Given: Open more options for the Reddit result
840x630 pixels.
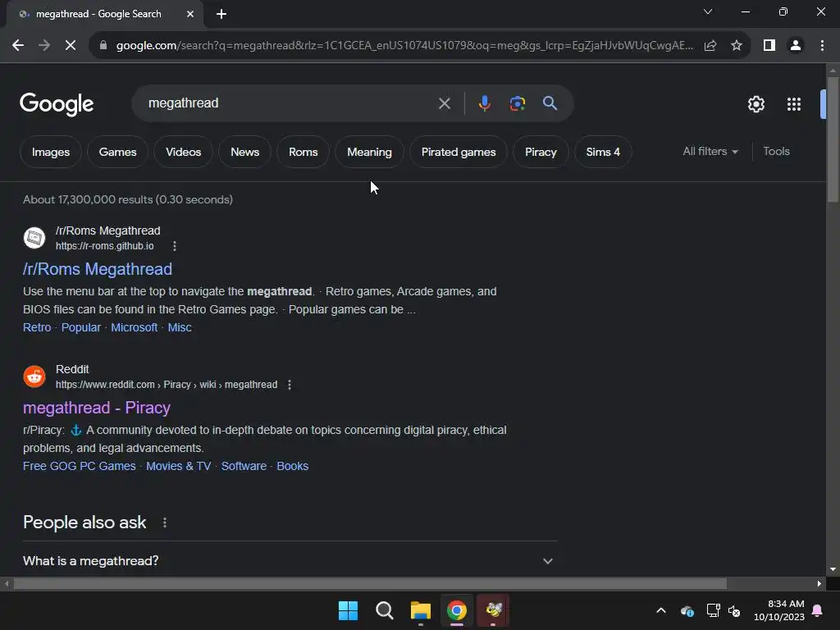Looking at the screenshot, I should tap(290, 385).
